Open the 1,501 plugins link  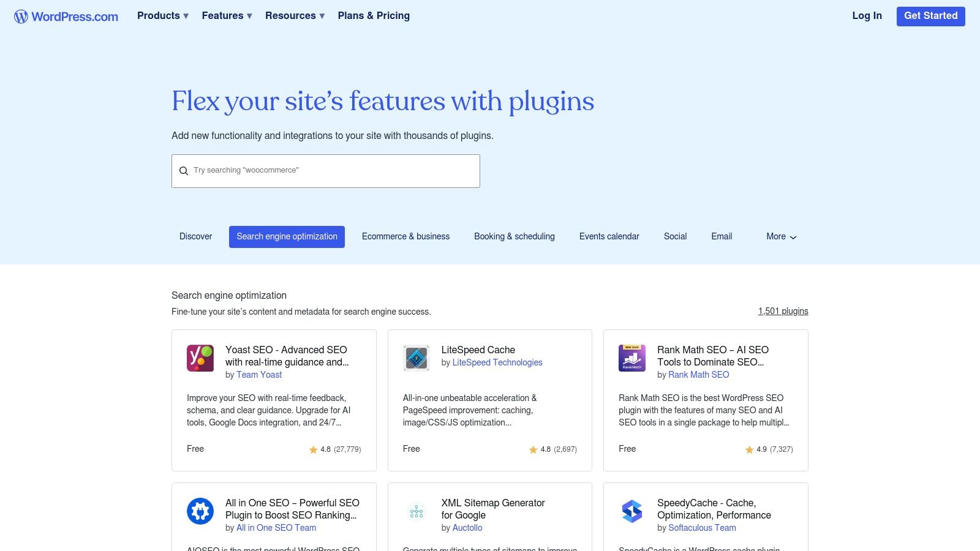[x=783, y=311]
